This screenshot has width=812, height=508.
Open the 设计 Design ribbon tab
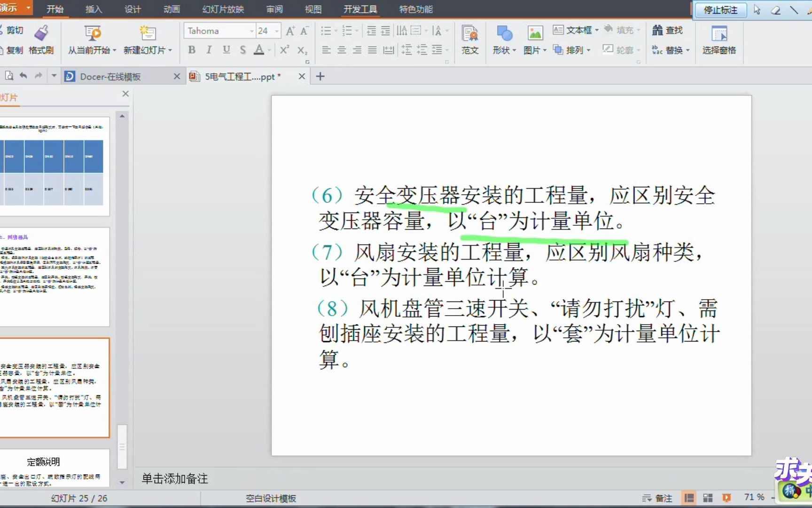[x=133, y=9]
